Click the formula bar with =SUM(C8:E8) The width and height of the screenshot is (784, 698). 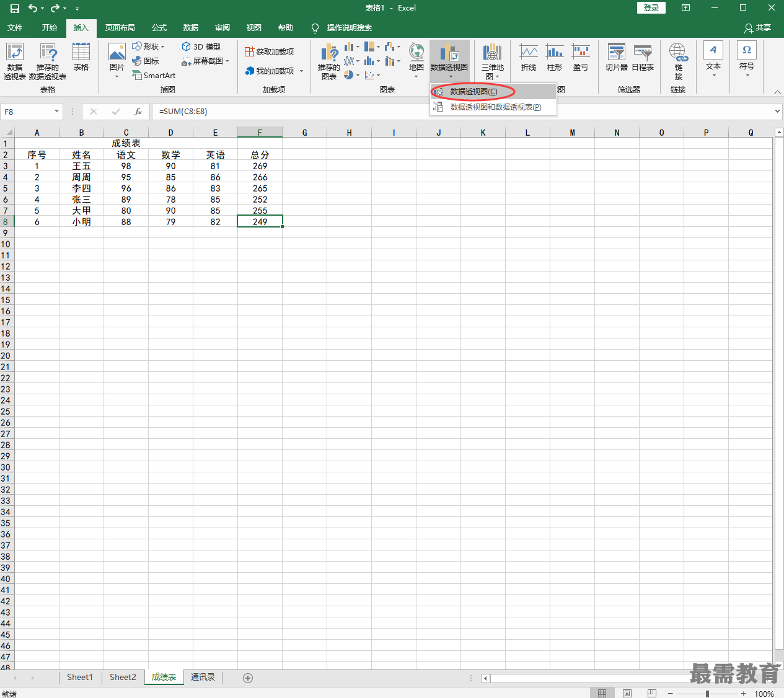coord(462,112)
